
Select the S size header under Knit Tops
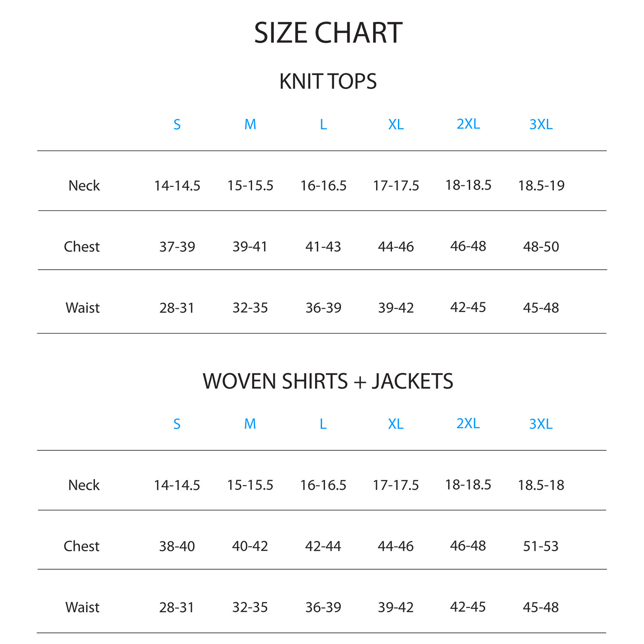177,125
